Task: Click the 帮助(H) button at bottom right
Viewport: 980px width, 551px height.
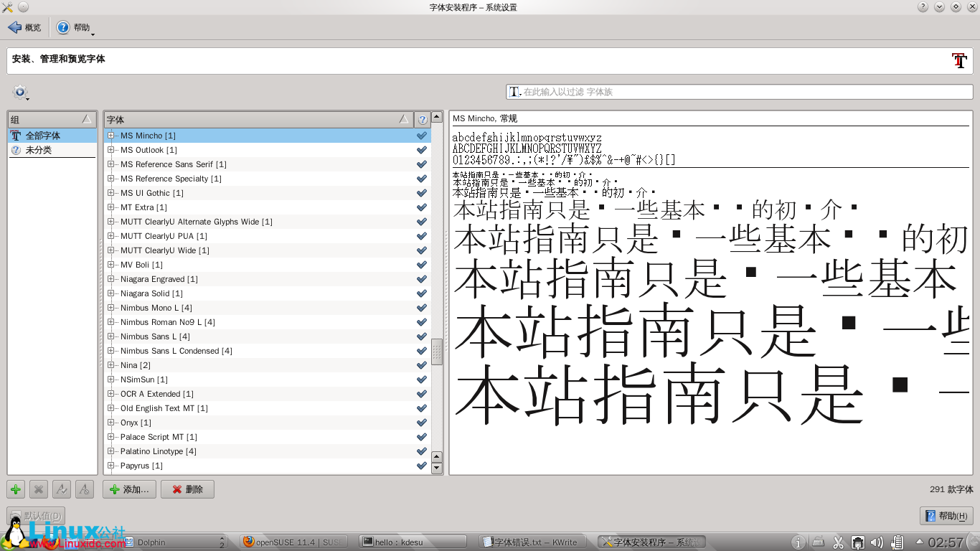Action: [x=946, y=516]
